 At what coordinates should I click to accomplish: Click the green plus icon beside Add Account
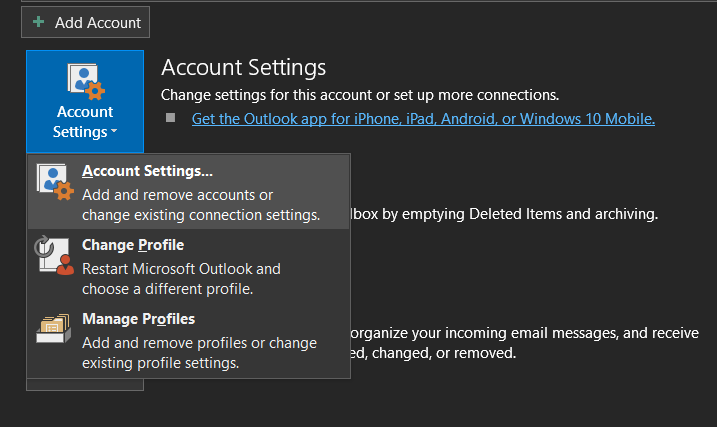coord(39,21)
